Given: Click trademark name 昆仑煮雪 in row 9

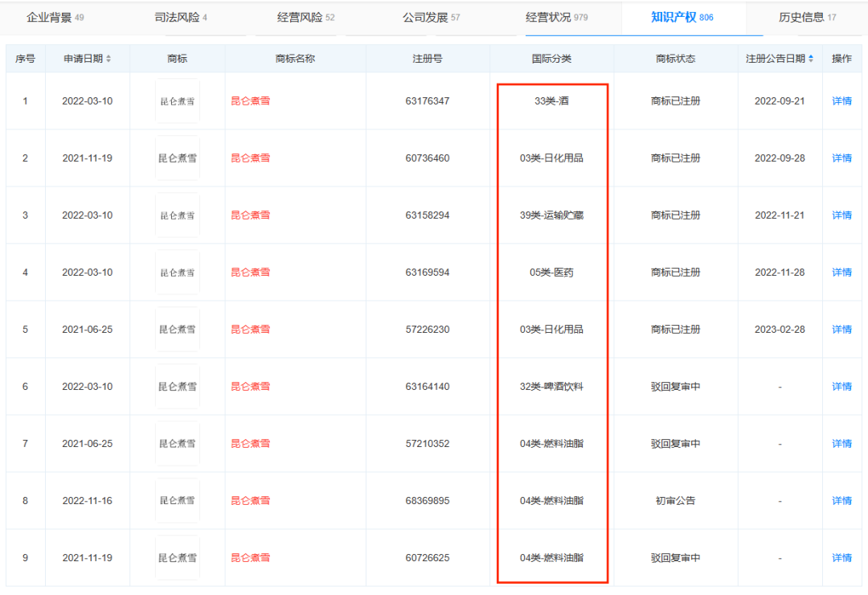Looking at the screenshot, I should [250, 558].
